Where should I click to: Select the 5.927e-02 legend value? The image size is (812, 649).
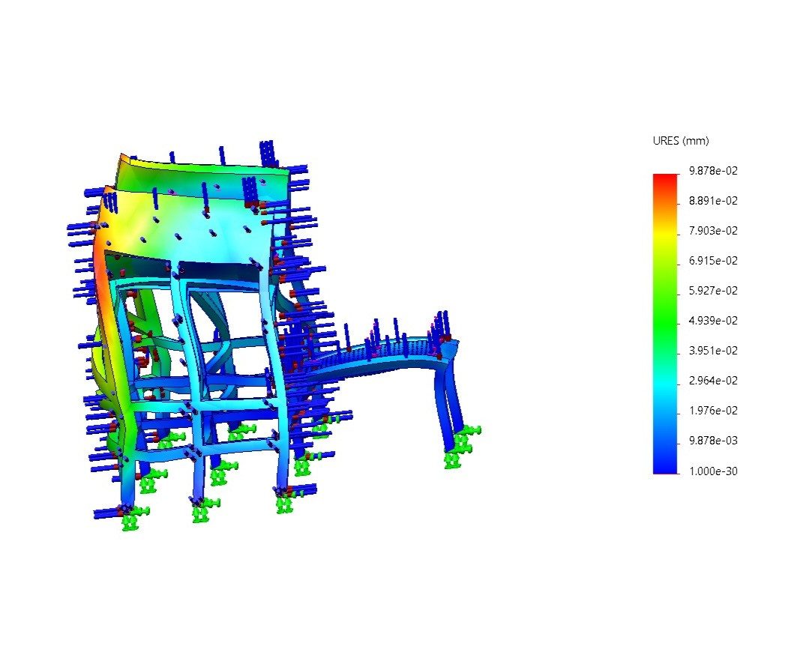pos(713,291)
